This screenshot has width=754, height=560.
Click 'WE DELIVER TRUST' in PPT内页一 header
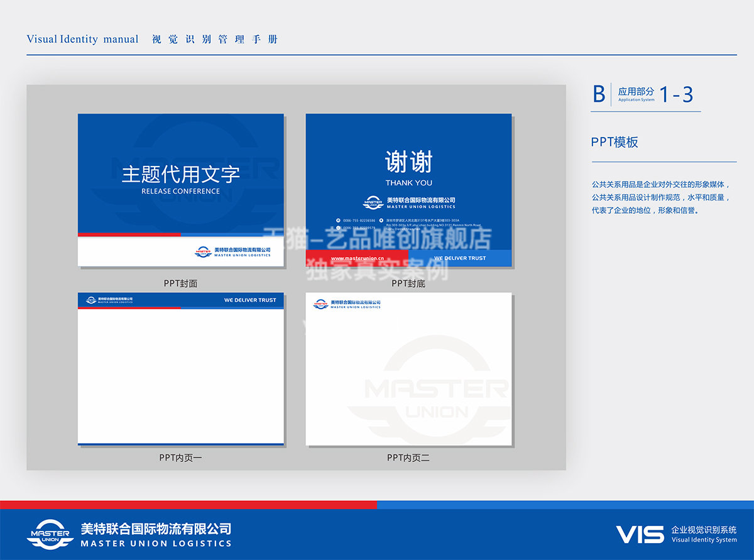pyautogui.click(x=250, y=300)
